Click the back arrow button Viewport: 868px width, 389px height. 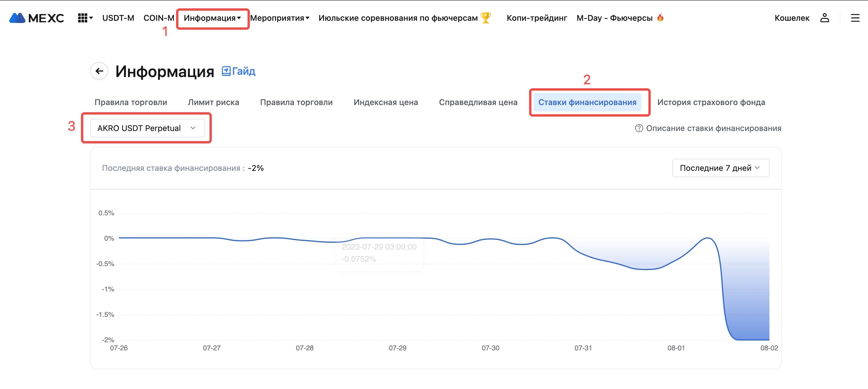click(x=99, y=71)
